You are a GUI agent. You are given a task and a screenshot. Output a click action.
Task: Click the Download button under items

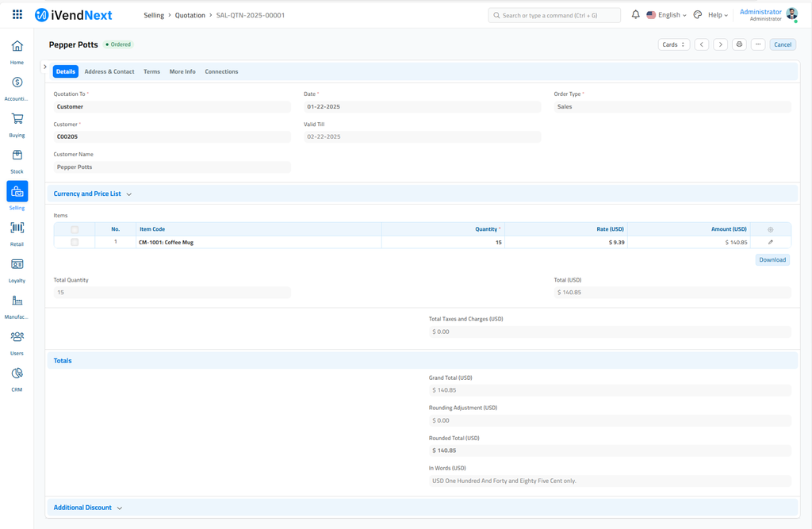click(x=772, y=260)
